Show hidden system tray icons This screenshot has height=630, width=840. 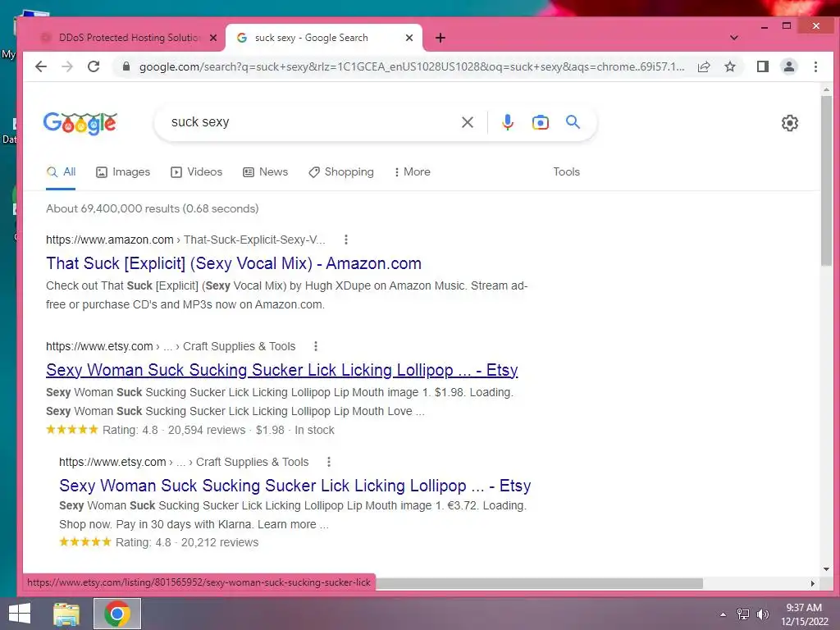pos(724,614)
